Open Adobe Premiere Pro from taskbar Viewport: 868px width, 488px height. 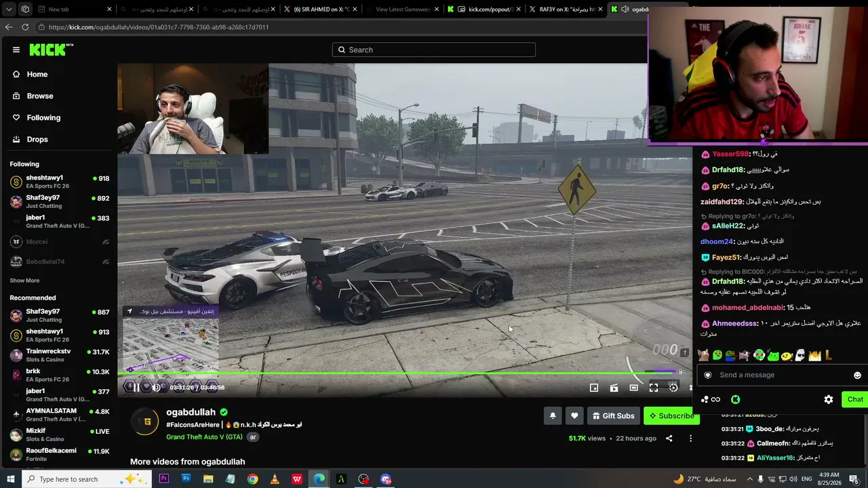[163, 479]
